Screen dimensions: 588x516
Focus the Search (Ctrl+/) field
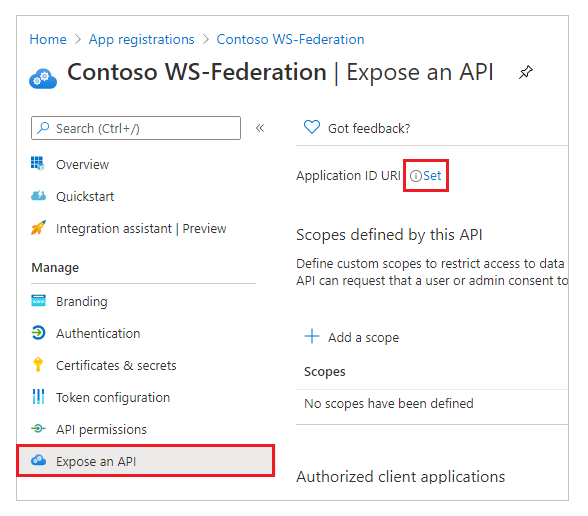(x=136, y=128)
